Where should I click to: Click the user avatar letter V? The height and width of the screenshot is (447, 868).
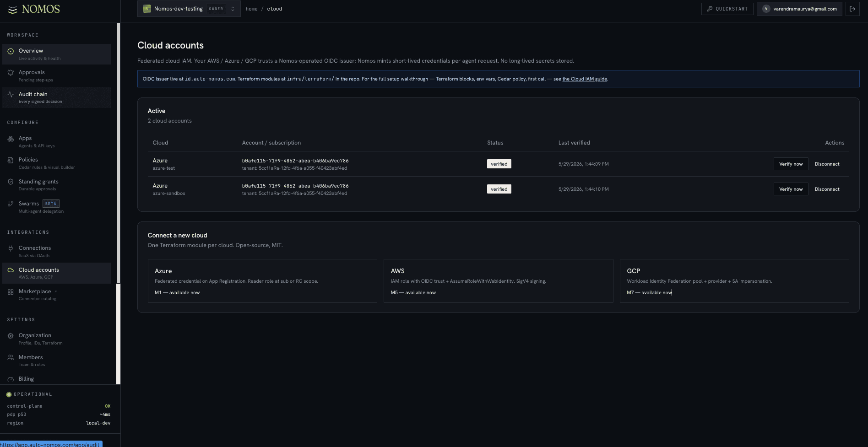point(766,9)
